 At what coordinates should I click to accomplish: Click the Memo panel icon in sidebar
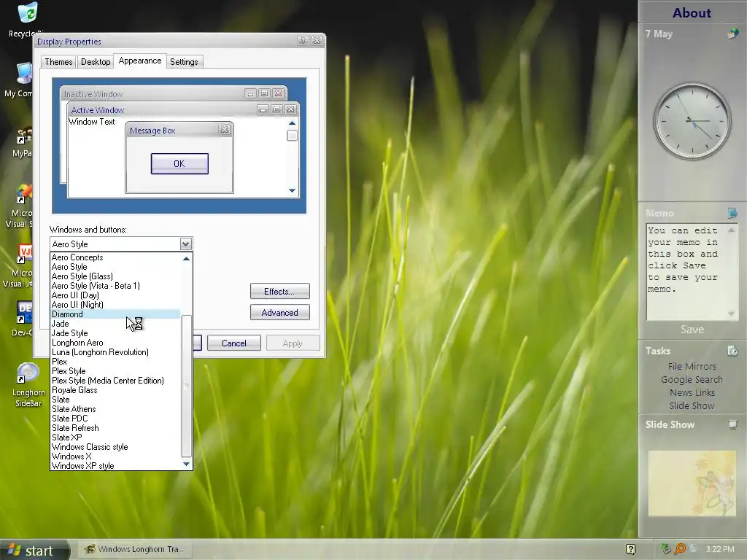(732, 213)
